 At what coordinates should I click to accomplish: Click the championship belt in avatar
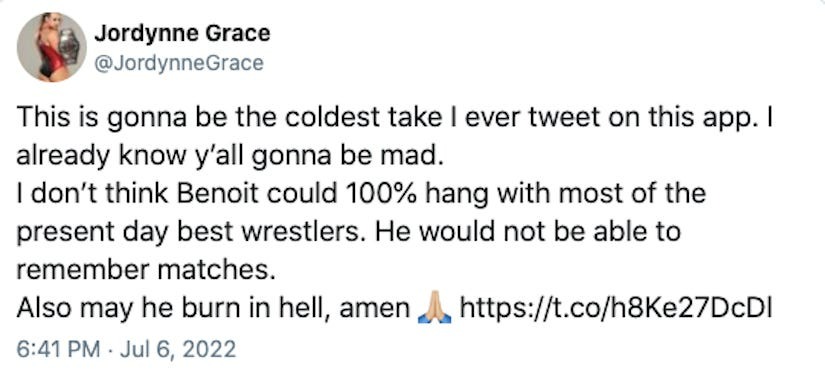pos(69,46)
